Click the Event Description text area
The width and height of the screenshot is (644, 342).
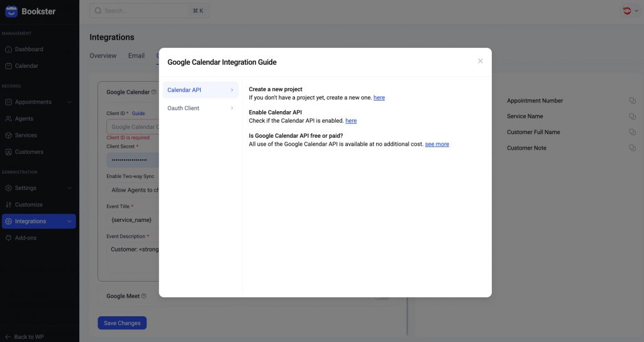(133, 258)
